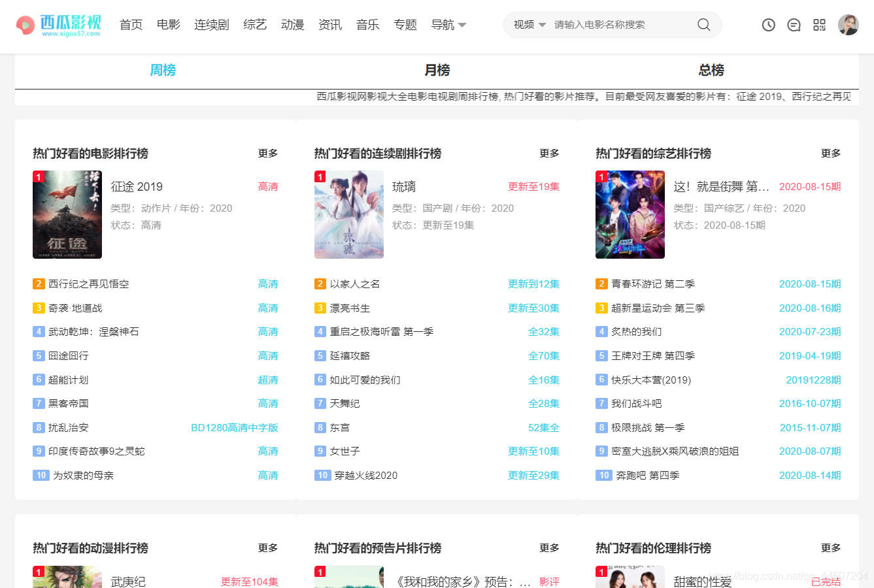The height and width of the screenshot is (588, 874).
Task: Open 重启之极海听雷 第一季 entry
Action: [382, 331]
